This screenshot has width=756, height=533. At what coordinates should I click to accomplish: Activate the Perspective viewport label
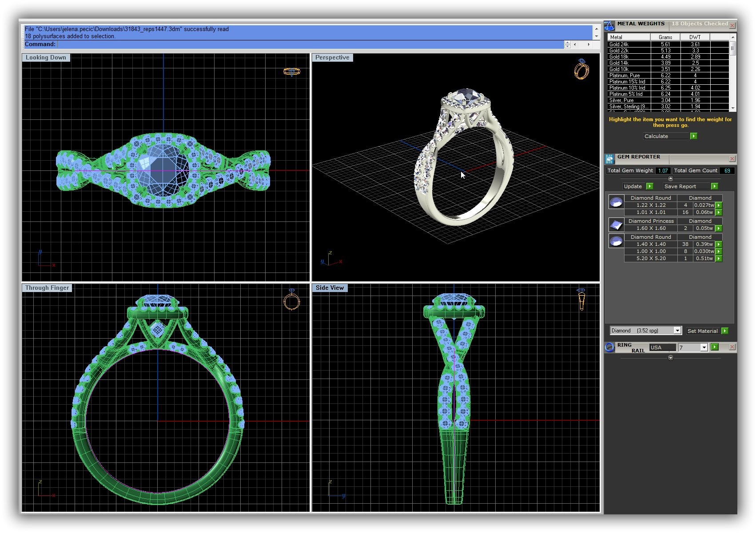332,58
